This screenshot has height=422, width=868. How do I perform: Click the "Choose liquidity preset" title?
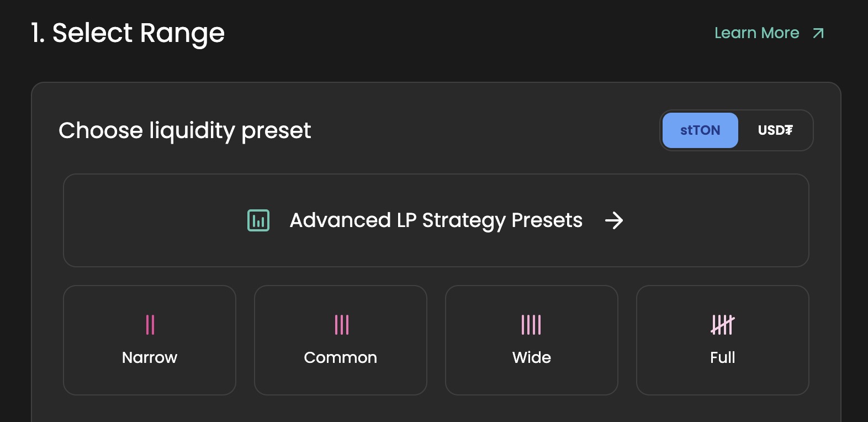[184, 131]
